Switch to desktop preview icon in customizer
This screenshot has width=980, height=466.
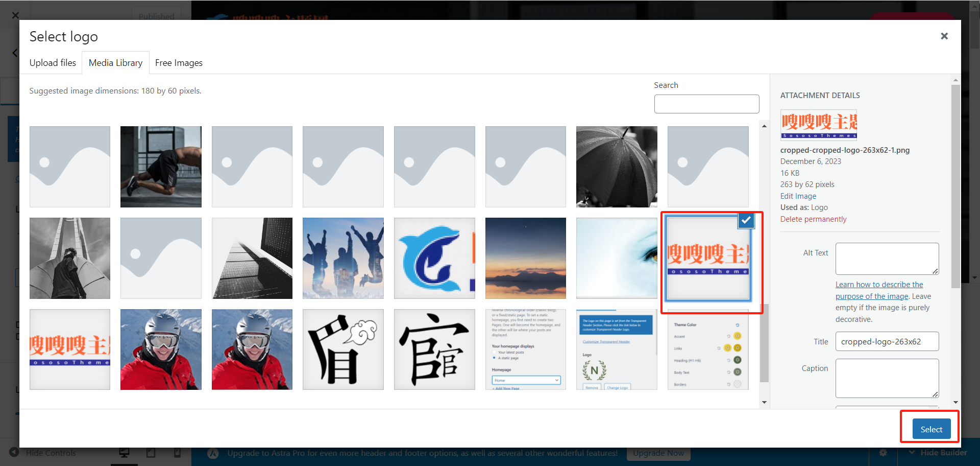(x=124, y=453)
